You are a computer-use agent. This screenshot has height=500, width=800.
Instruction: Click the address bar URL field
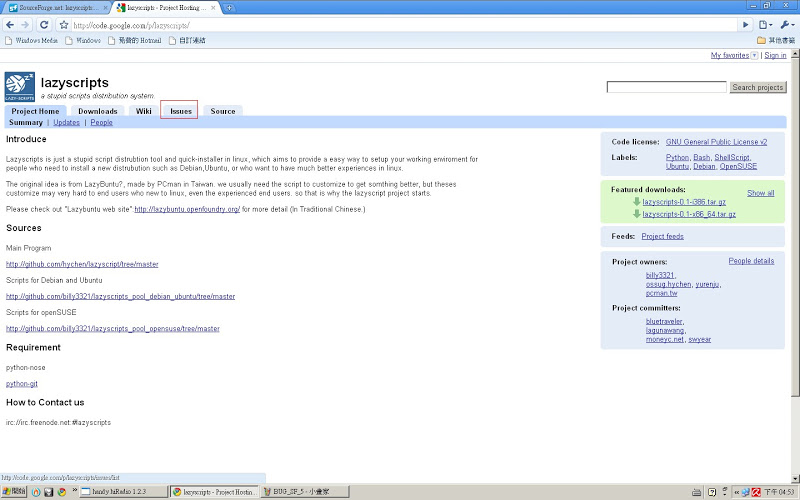[x=403, y=25]
